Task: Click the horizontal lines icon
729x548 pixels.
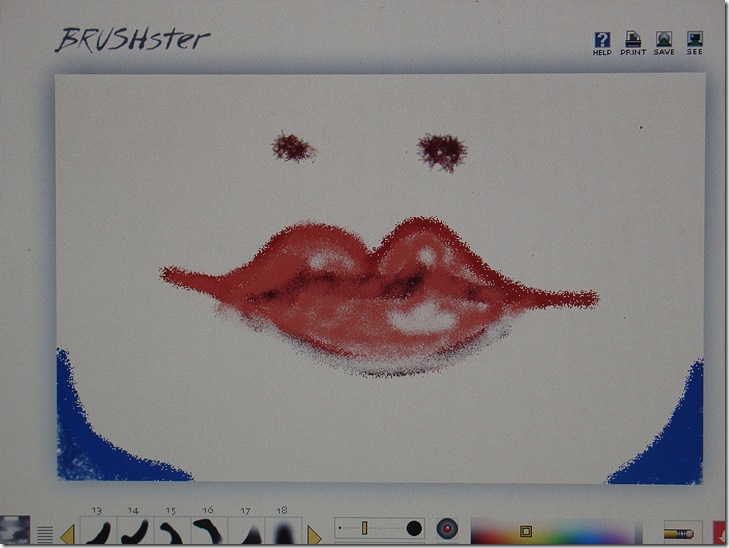Action: [x=45, y=535]
